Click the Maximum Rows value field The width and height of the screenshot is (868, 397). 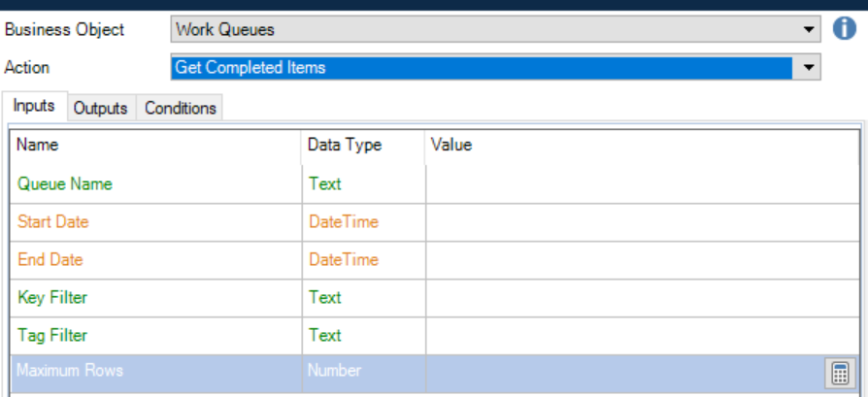tap(621, 371)
